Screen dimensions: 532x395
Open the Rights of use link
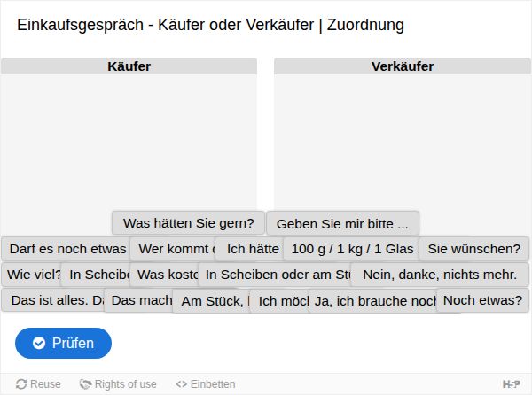tap(118, 384)
